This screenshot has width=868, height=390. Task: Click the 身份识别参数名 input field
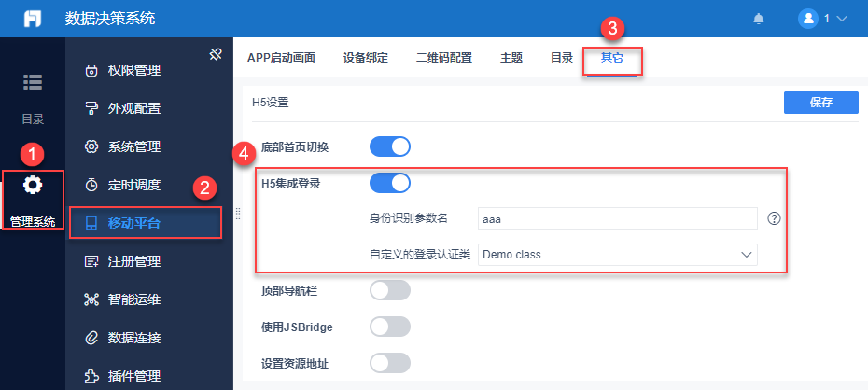click(616, 218)
